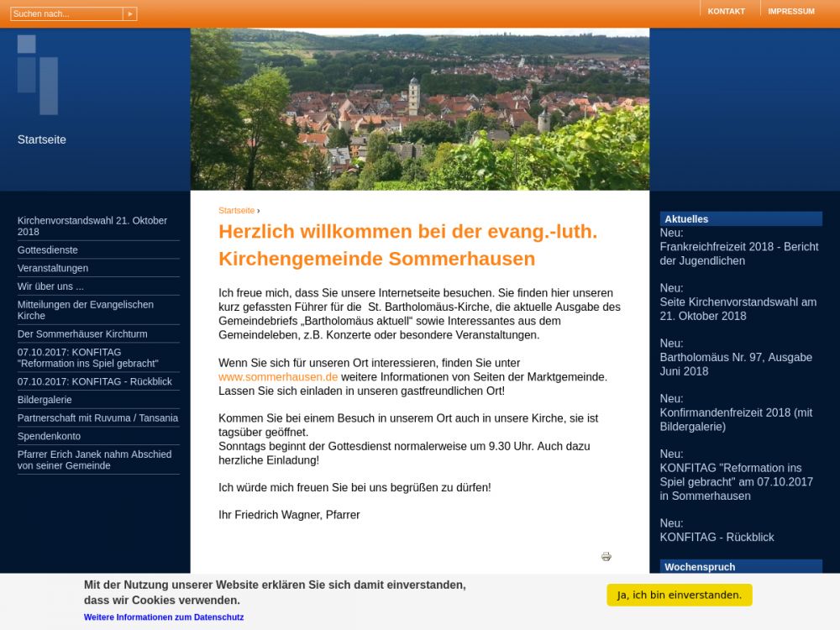Open Der Sommerhäuser Kirchturm page
Screen dimensions: 840x630
[x=82, y=334]
